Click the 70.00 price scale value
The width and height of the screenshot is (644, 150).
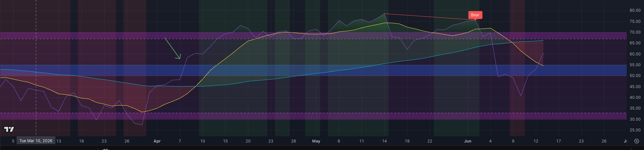pyautogui.click(x=635, y=32)
